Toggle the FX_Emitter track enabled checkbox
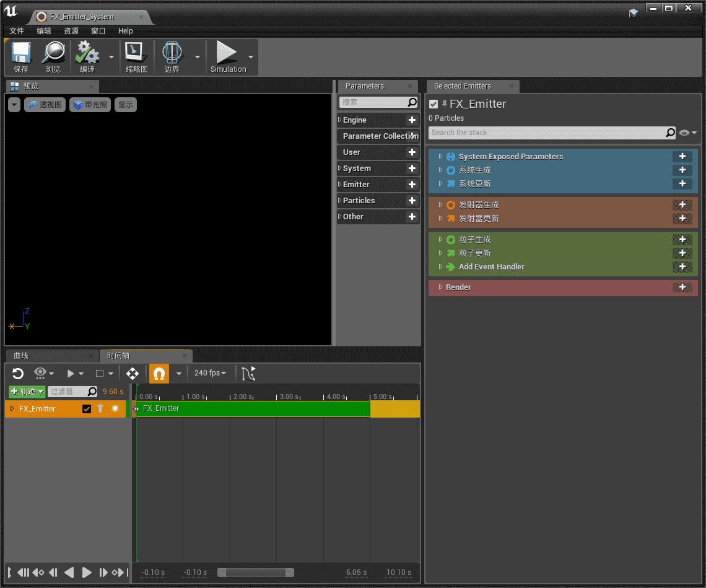The image size is (706, 588). (87, 409)
